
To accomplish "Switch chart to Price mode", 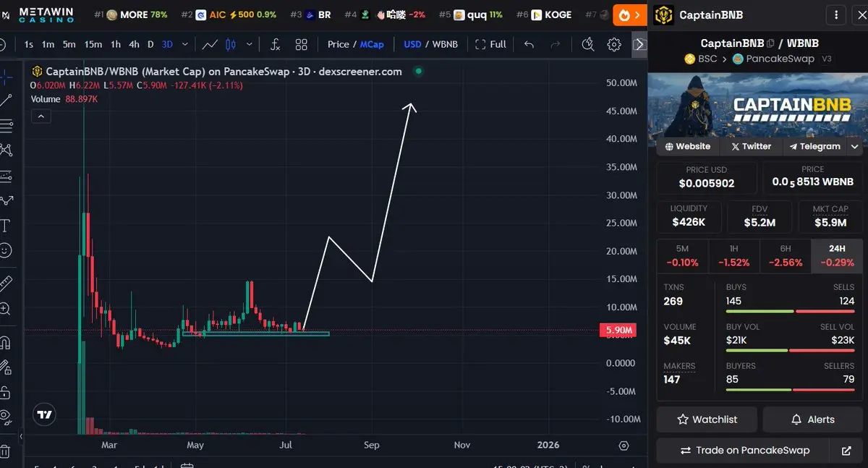I will click(x=339, y=44).
